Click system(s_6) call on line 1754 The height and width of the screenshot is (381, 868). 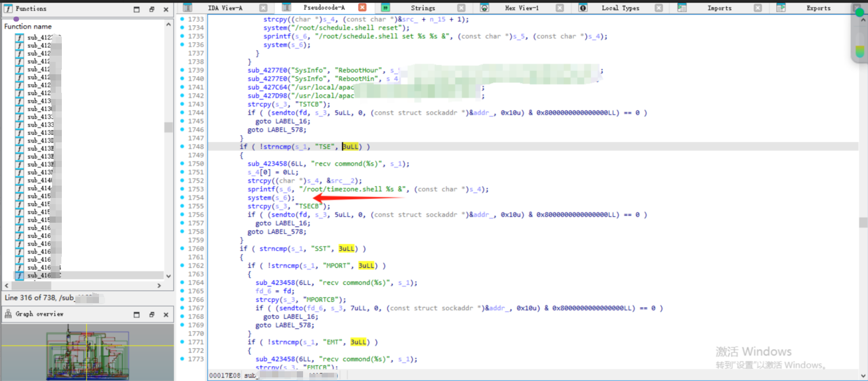[x=271, y=197]
